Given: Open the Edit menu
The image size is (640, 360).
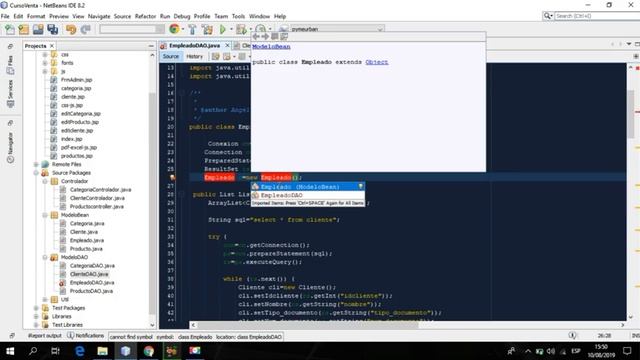Looking at the screenshot, I should click(18, 16).
